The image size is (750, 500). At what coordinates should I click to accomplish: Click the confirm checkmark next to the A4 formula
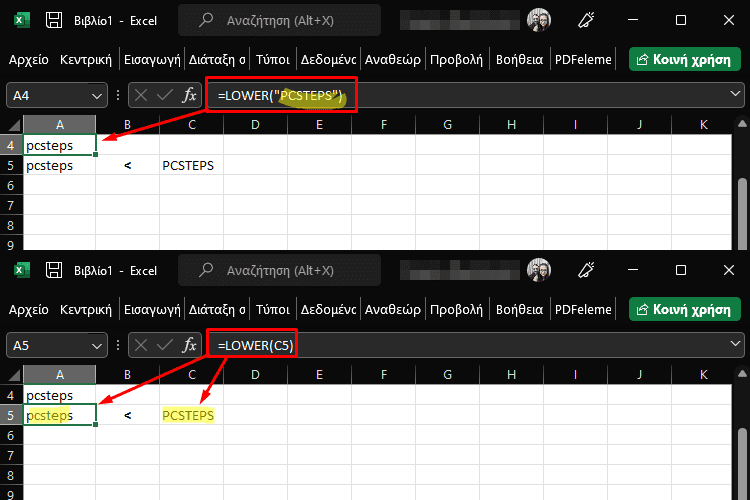point(165,95)
